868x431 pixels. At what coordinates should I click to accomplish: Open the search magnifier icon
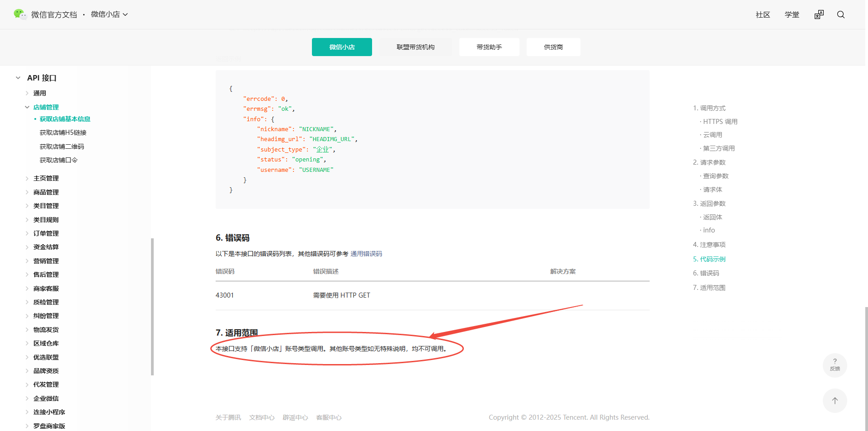coord(841,14)
